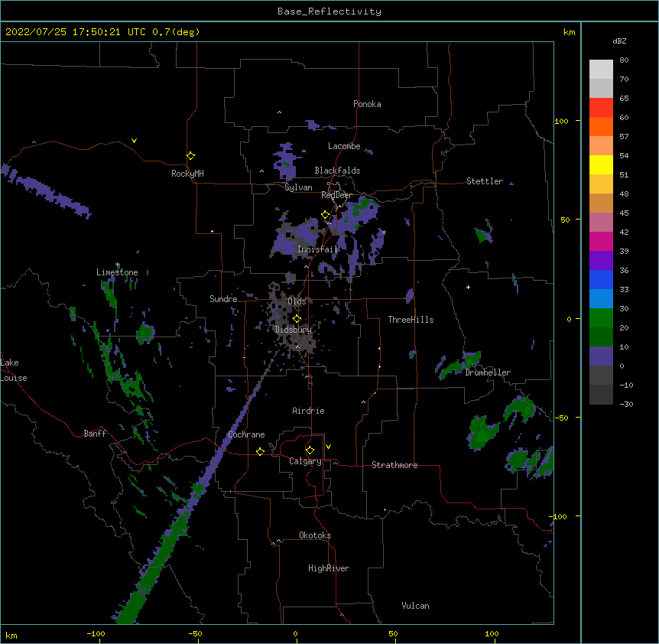Click the km unit label at top right

tap(570, 32)
